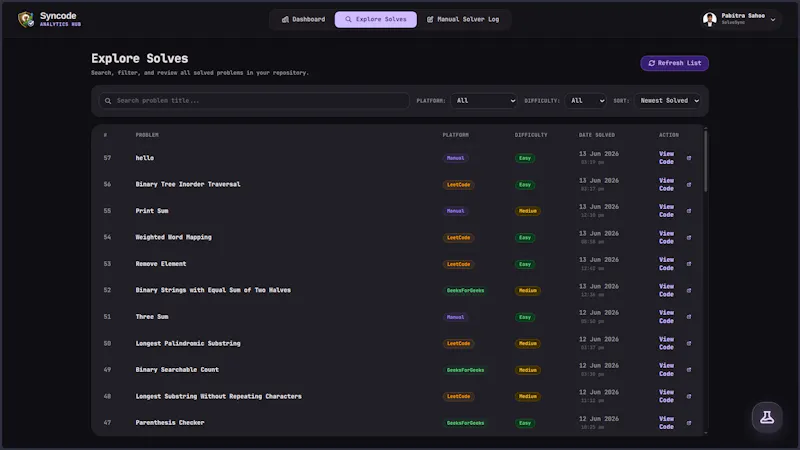800x450 pixels.
Task: Focus the Search problem title field
Action: [x=254, y=101]
